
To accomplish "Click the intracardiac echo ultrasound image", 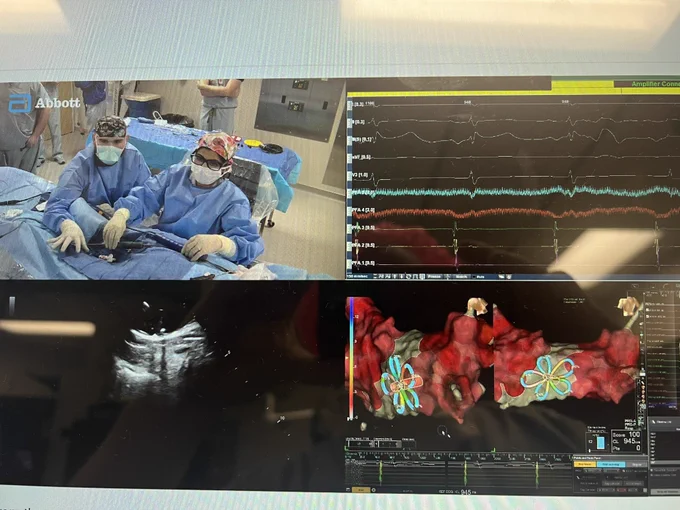I will pos(164,358).
